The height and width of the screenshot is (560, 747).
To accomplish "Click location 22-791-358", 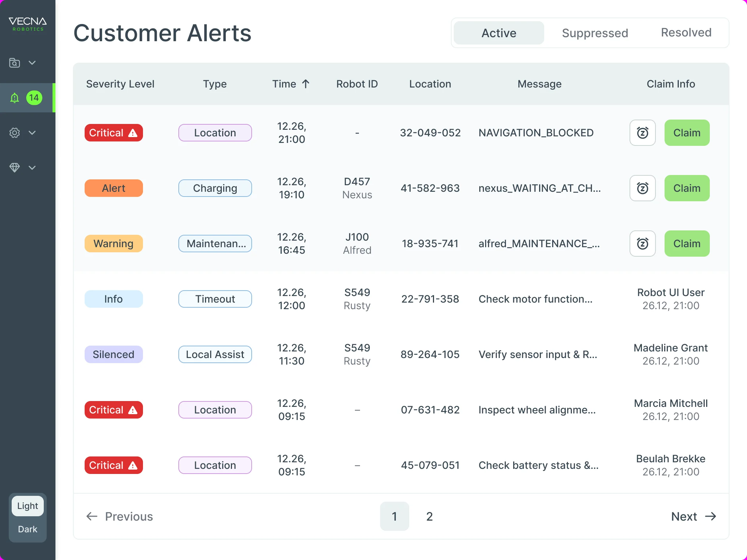I will 430,299.
